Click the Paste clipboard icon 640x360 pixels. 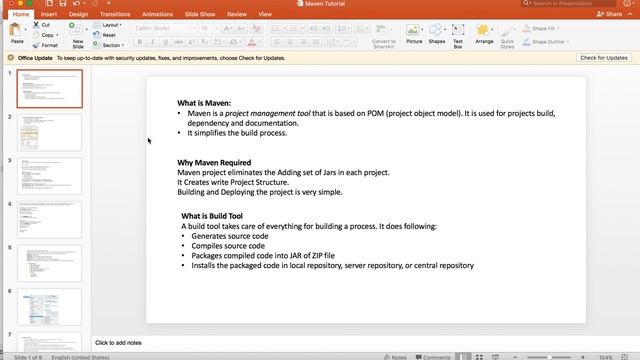16,30
